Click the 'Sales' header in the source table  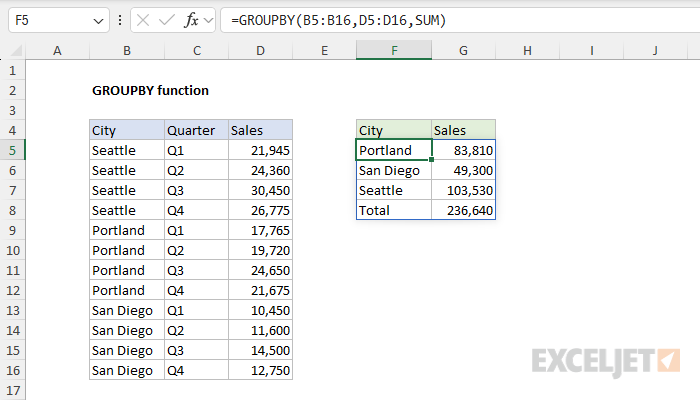tap(260, 130)
